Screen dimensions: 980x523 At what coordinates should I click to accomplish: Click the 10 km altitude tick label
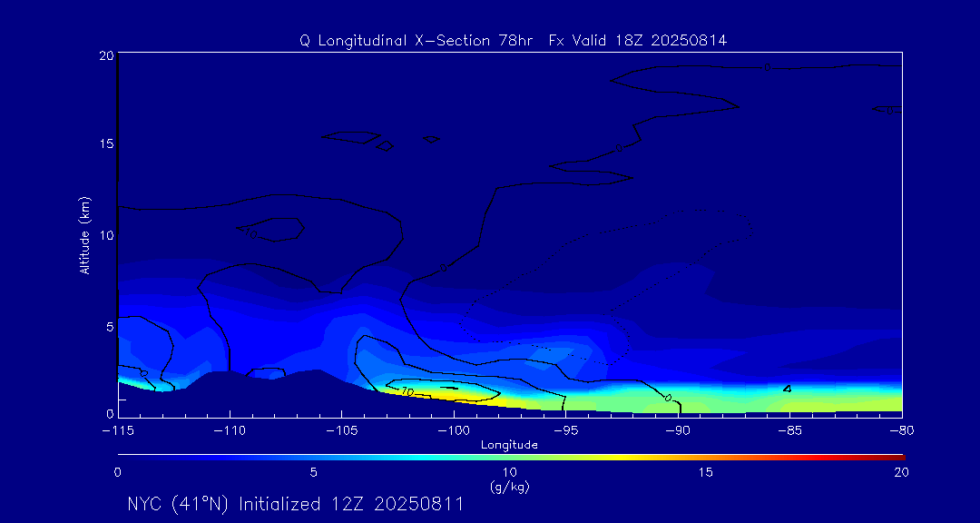104,235
